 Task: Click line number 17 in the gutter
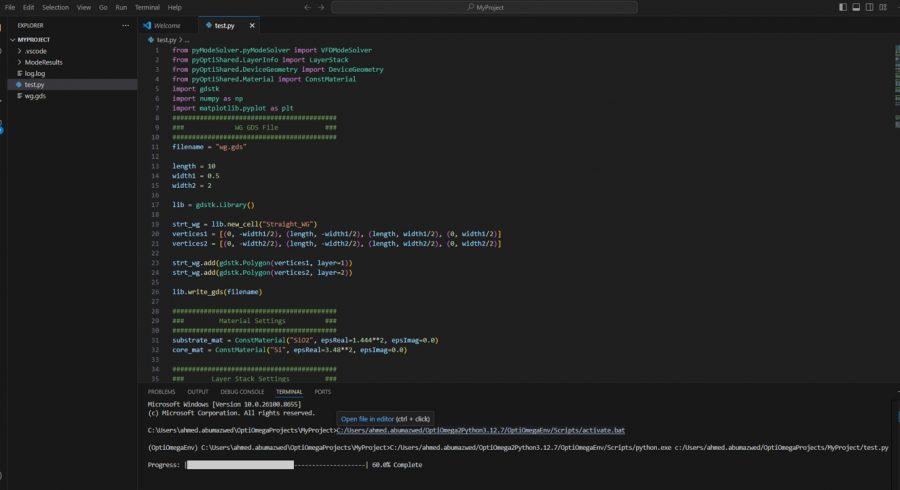[155, 205]
